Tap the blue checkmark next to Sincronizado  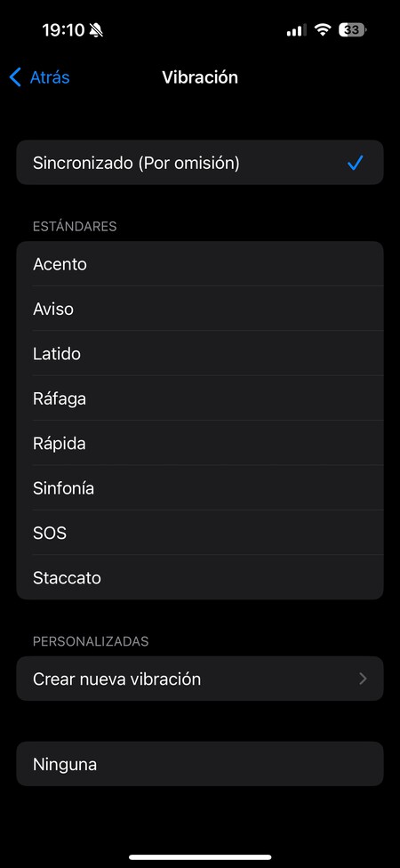(356, 163)
